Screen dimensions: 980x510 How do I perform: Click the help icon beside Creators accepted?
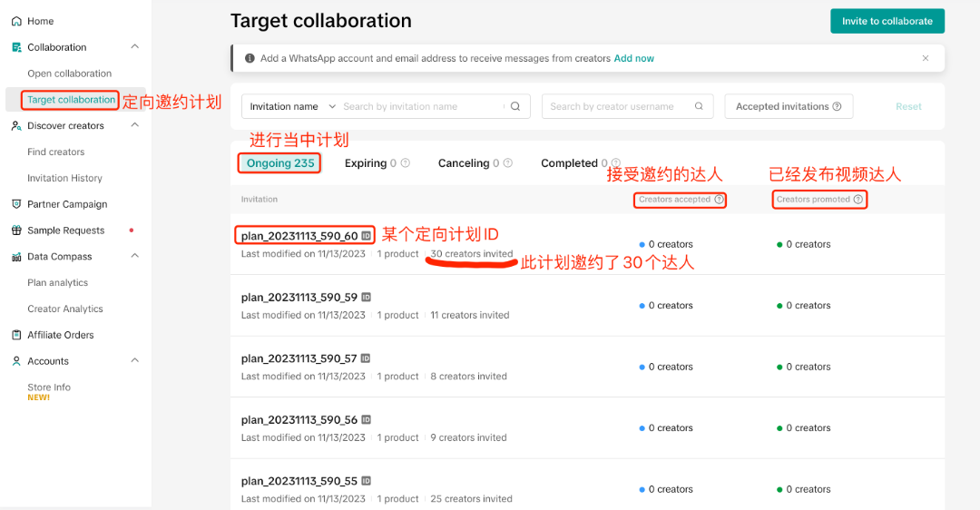click(x=719, y=200)
